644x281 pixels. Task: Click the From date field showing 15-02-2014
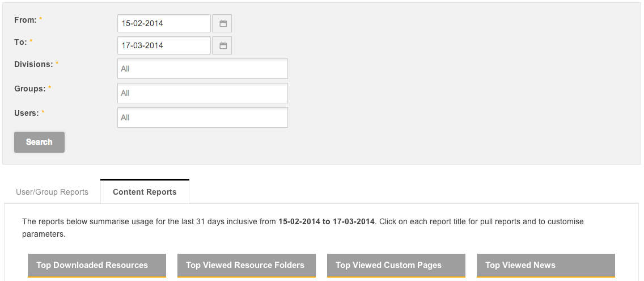(164, 23)
